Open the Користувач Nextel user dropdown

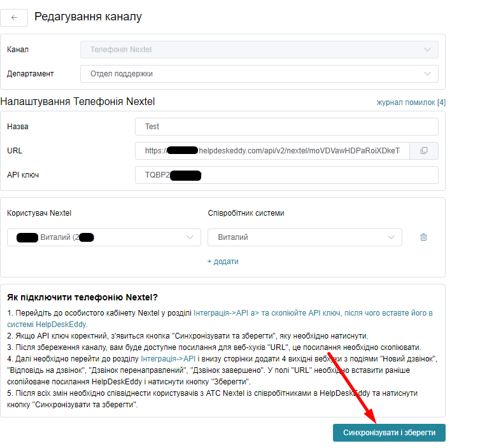[x=104, y=237]
